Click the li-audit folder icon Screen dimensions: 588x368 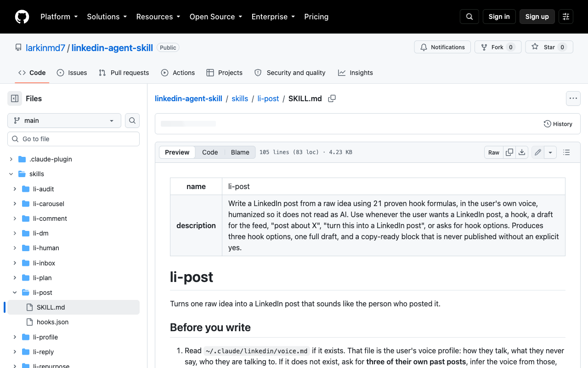26,189
